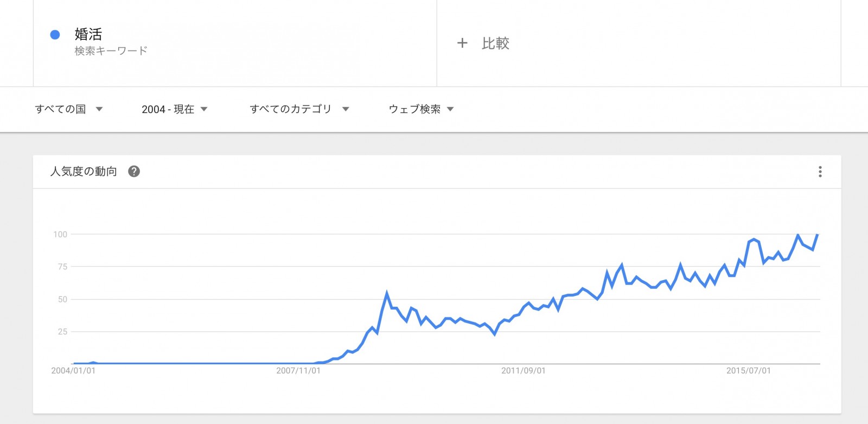The height and width of the screenshot is (424, 868).
Task: Click the blue dot next to 婚活
Action: 55,35
